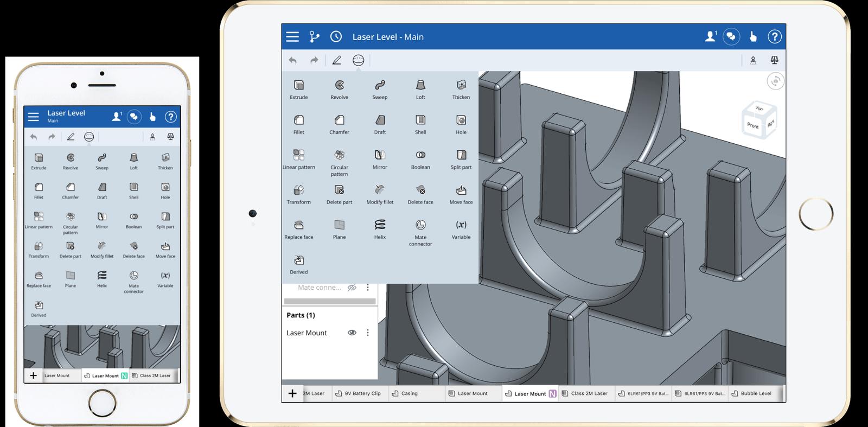Open the help question mark button on the phone

coord(170,117)
